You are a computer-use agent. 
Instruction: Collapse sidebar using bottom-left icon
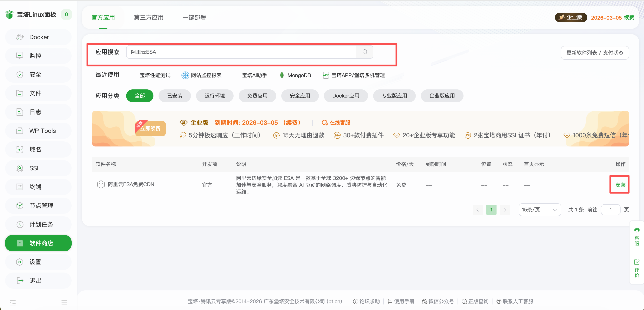click(x=13, y=303)
